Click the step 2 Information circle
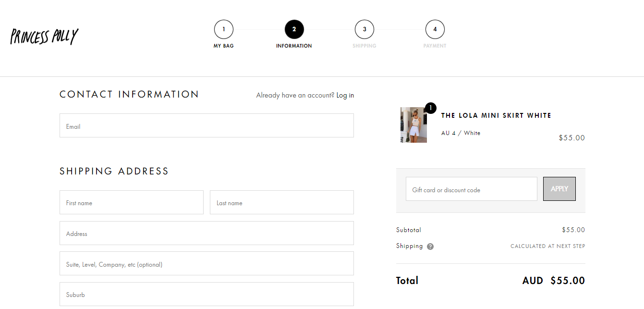 294,29
